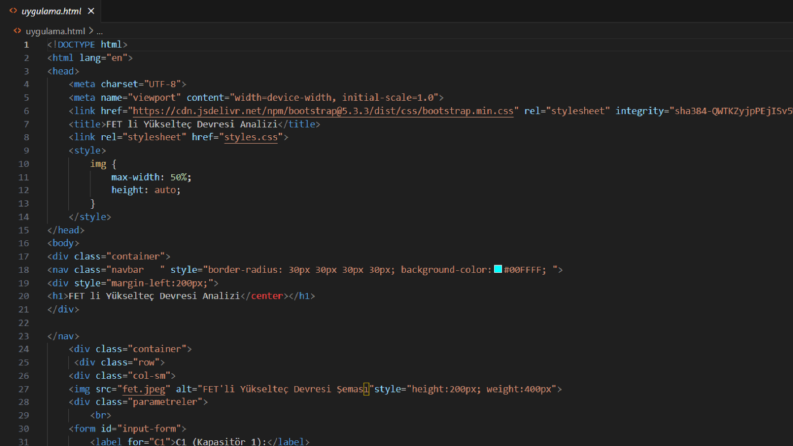Click the C1 (Kapasitör 1) label text
This screenshot has height=446, width=793.
coord(221,441)
